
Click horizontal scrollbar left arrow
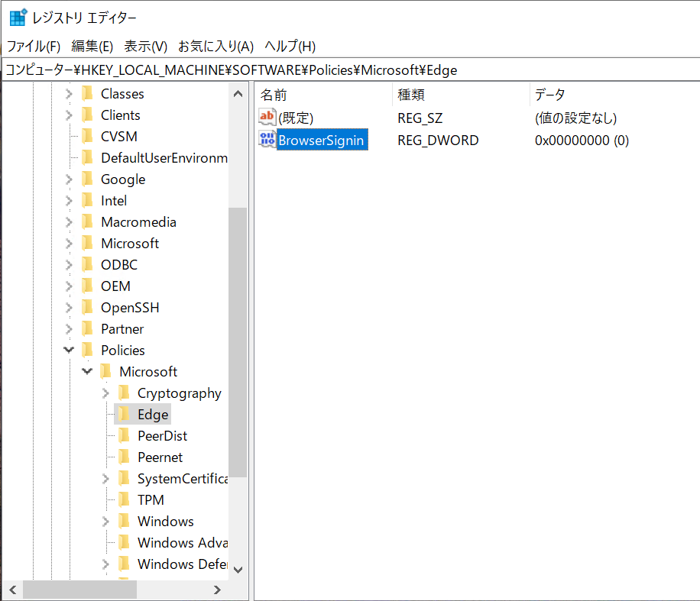pos(13,590)
